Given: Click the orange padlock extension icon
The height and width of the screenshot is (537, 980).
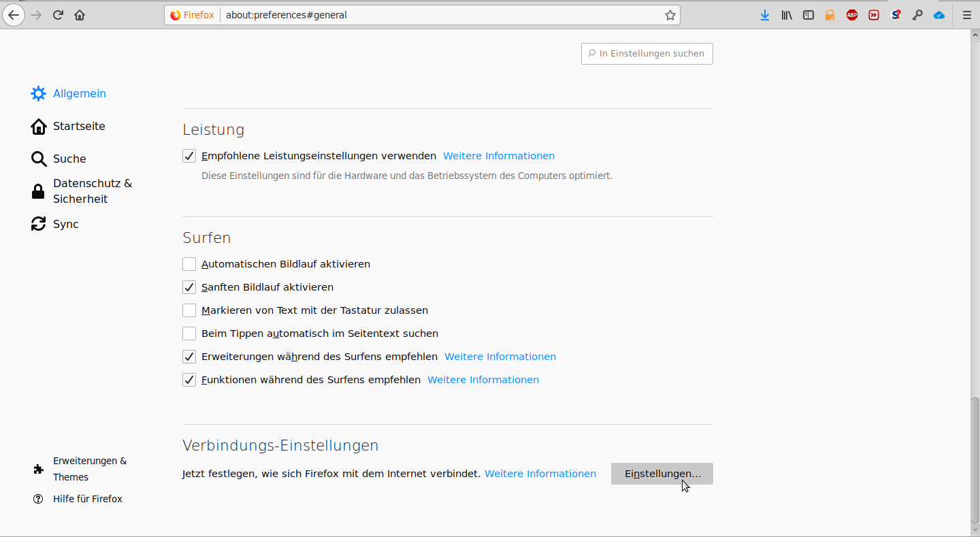Looking at the screenshot, I should coord(830,15).
